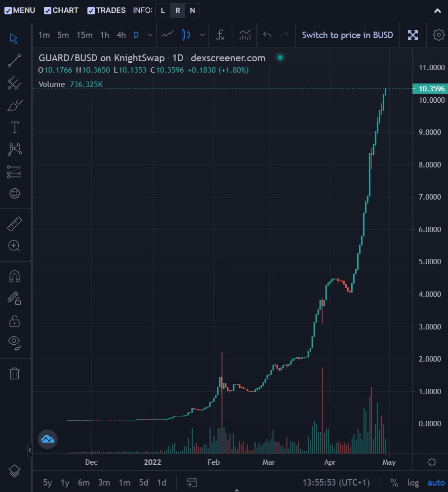Select the pattern drawing tool

14,149
